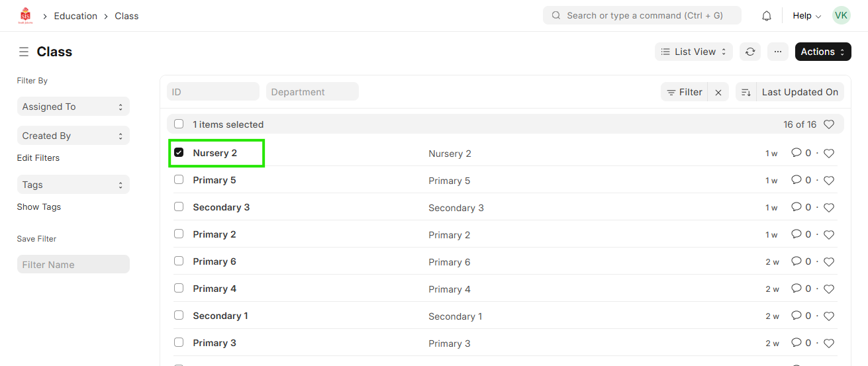868x366 pixels.
Task: Like the Nursery 2 row heart icon
Action: coord(828,154)
